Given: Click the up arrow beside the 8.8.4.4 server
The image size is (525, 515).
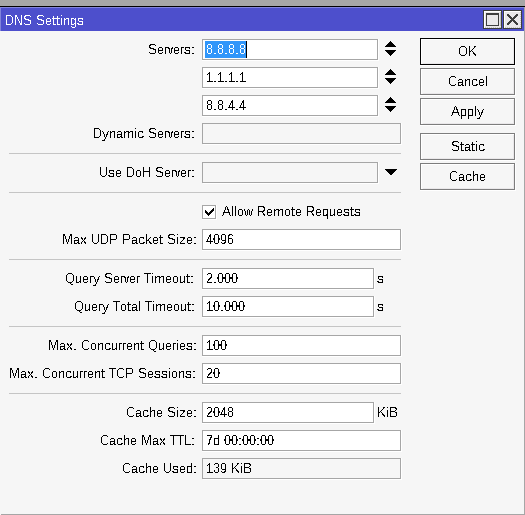Looking at the screenshot, I should point(390,100).
